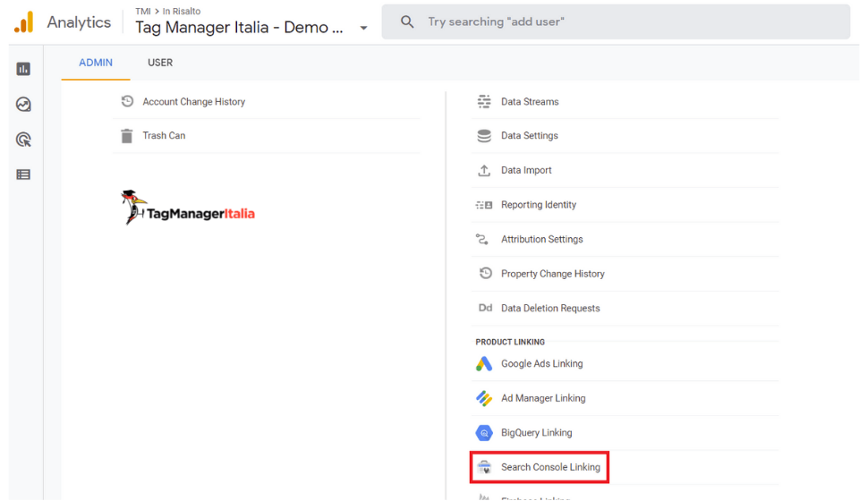The width and height of the screenshot is (868, 501).
Task: Click the search magnifier icon
Action: [x=407, y=21]
